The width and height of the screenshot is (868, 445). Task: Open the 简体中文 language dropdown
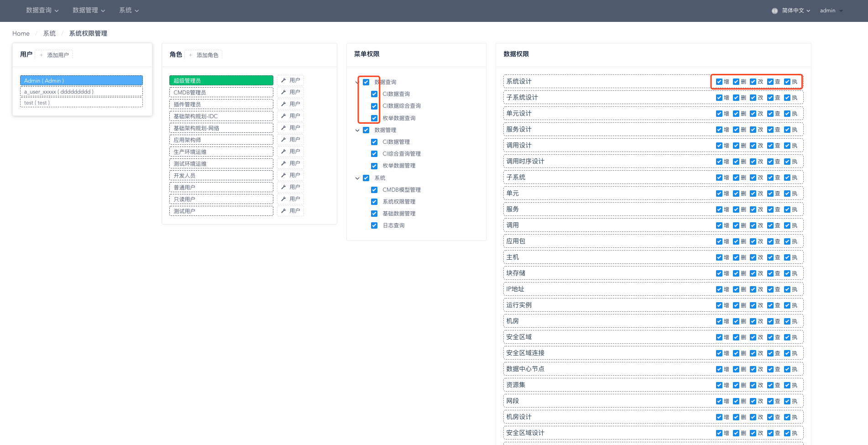(796, 10)
